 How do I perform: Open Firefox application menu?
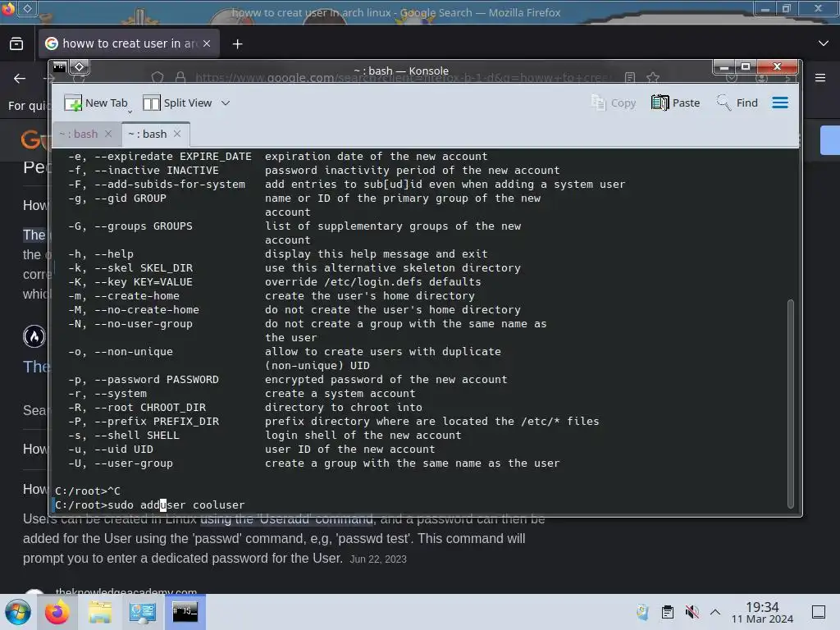coord(820,78)
